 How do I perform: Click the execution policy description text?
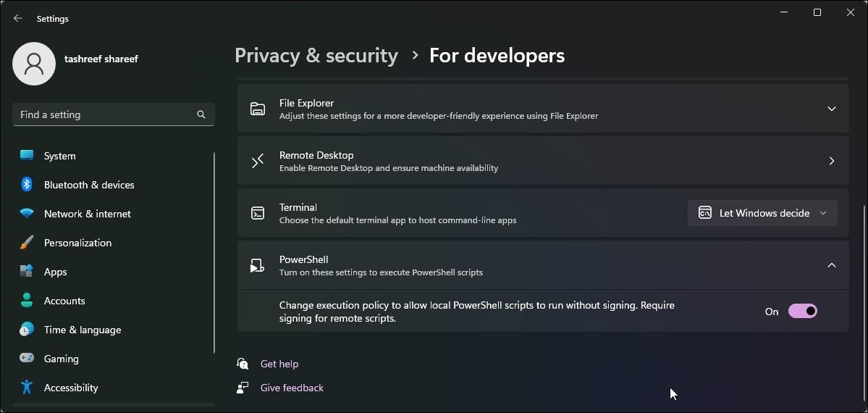tap(476, 312)
